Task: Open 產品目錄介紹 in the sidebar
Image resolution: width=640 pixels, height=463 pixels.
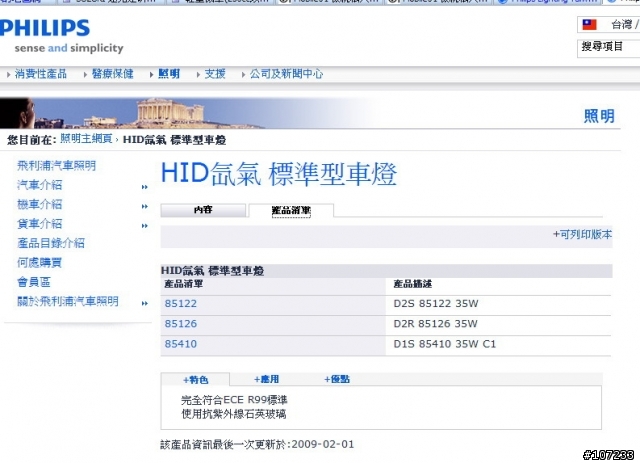Action: tap(51, 243)
